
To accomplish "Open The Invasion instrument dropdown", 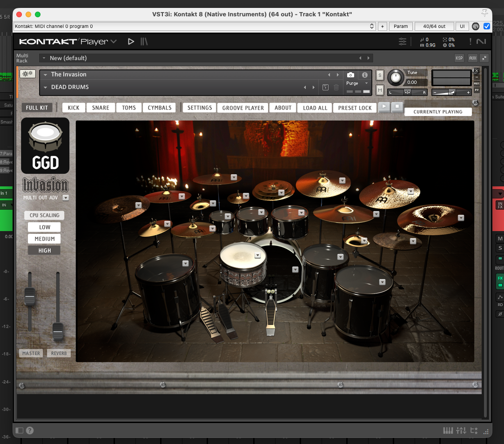I will pos(45,75).
